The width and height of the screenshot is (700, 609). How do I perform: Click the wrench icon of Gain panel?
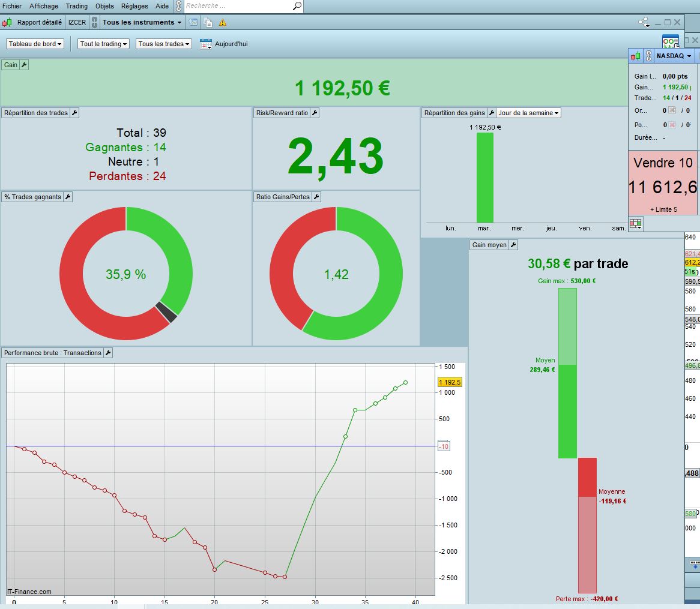pyautogui.click(x=24, y=65)
